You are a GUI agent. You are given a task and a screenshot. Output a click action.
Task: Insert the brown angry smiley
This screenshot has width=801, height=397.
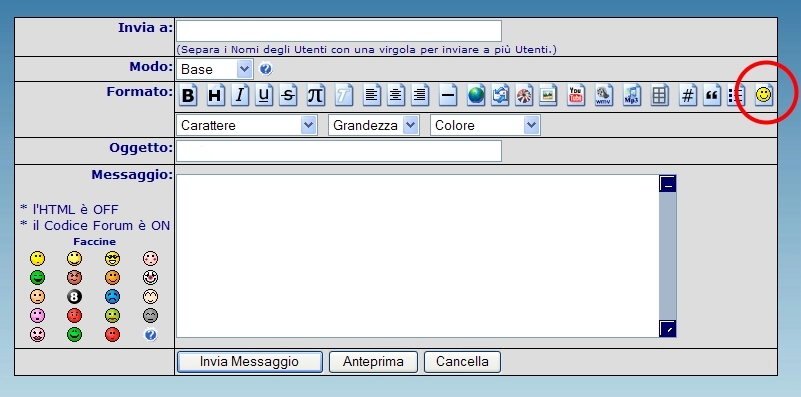pos(75,277)
